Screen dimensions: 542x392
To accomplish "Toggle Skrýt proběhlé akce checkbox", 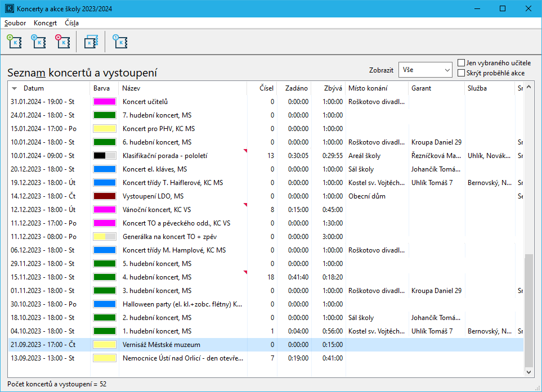I will tap(462, 73).
